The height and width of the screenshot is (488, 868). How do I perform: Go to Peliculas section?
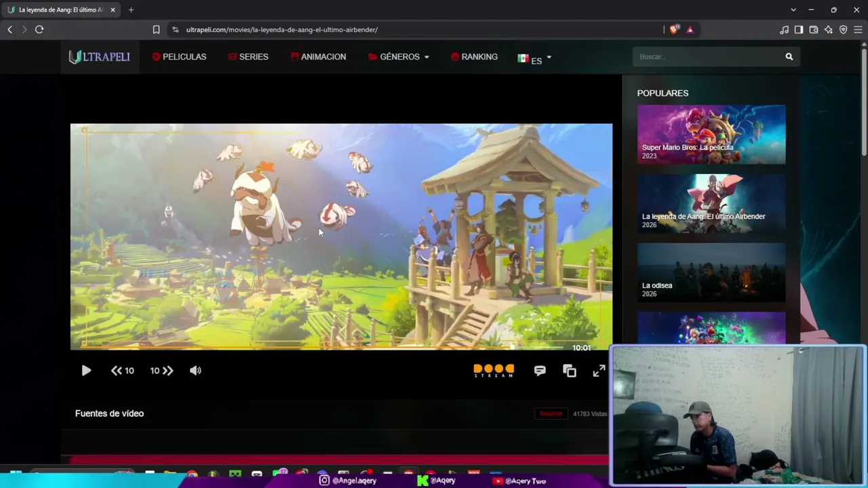179,57
